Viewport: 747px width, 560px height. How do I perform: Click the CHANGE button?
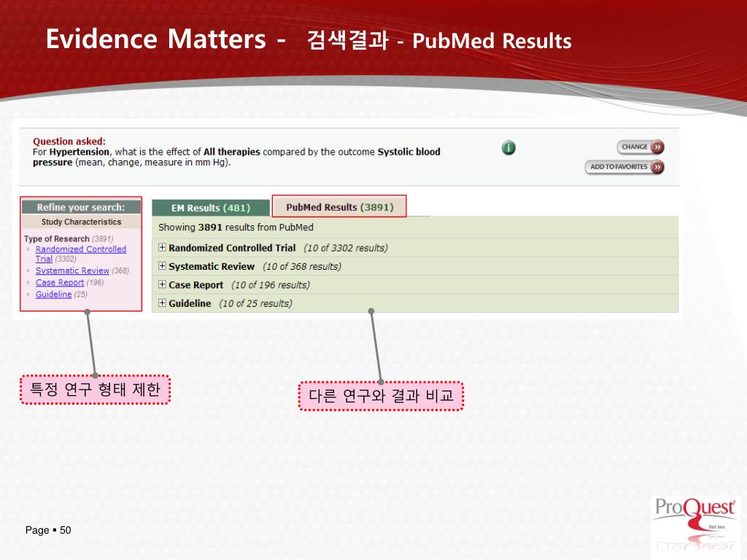640,147
